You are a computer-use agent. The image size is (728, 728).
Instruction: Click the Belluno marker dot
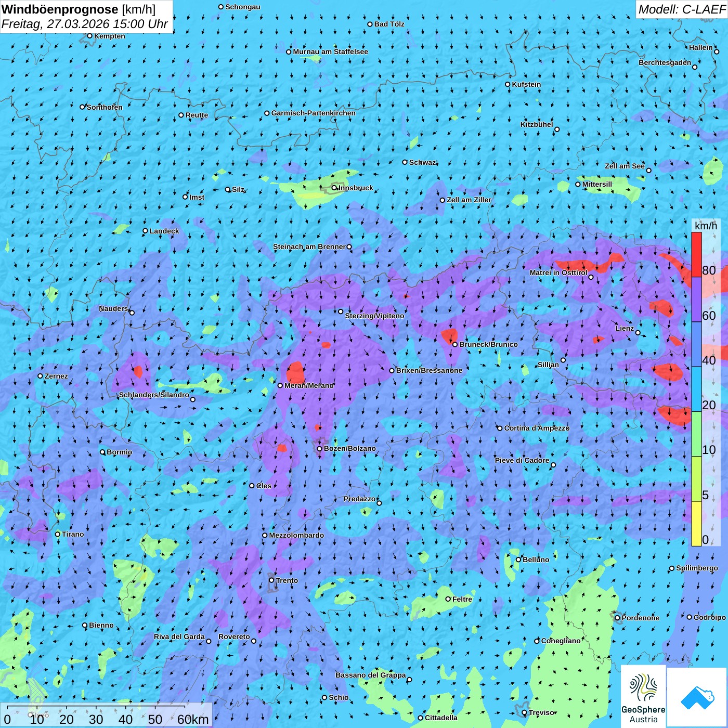coord(518,560)
